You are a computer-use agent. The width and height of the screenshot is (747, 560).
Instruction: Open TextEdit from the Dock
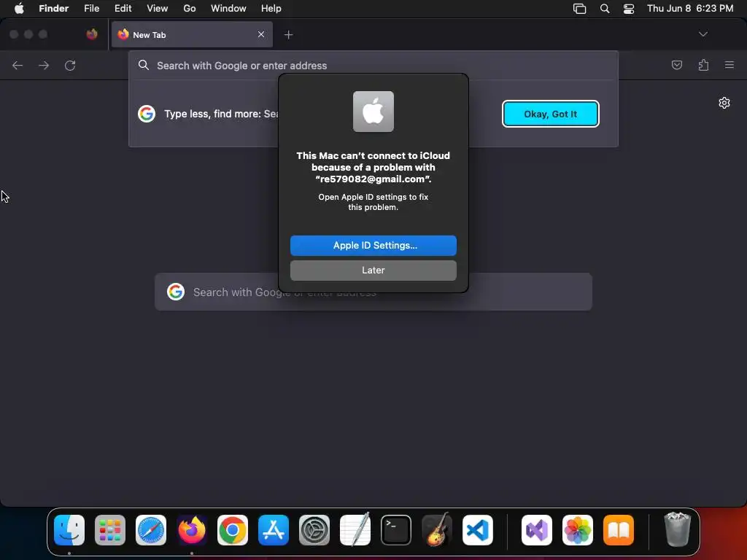tap(355, 529)
